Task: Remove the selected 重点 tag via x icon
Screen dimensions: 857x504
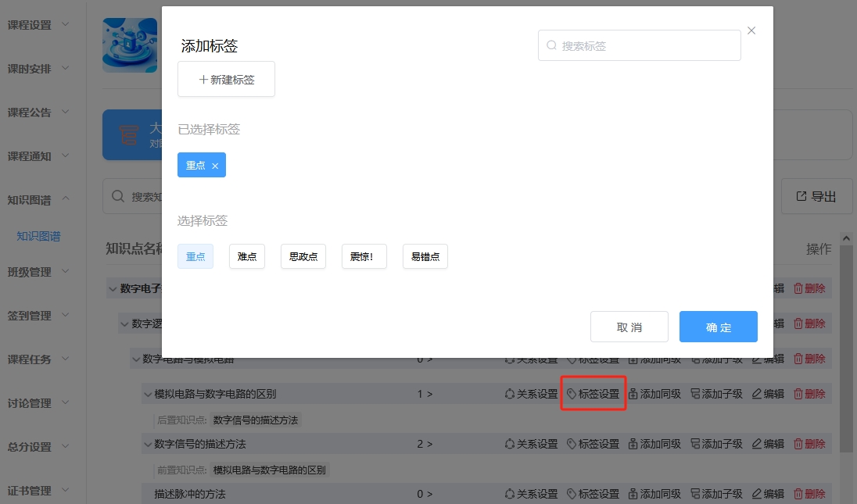Action: tap(215, 166)
